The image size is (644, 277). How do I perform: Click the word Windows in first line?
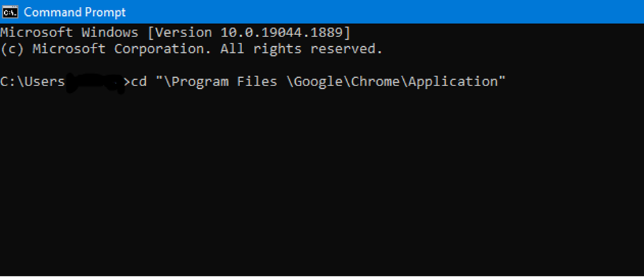click(110, 32)
